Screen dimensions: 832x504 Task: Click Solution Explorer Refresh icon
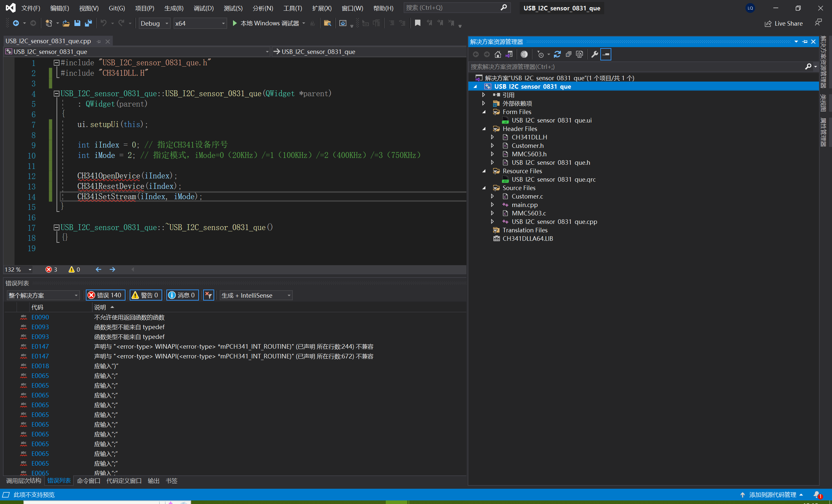[557, 54]
